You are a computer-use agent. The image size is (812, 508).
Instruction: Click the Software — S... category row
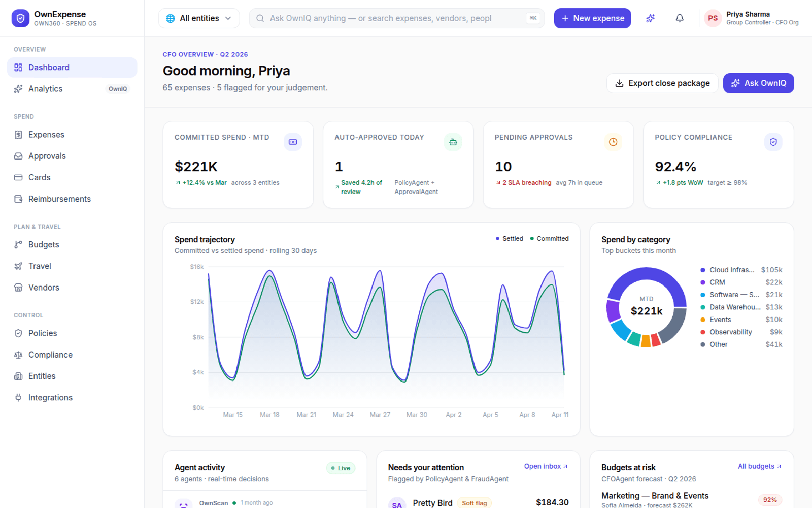(x=741, y=295)
